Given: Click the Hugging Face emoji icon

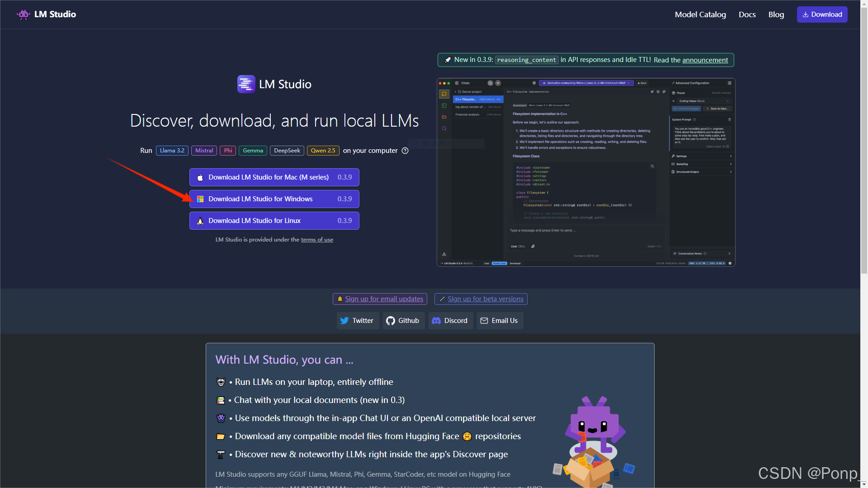Looking at the screenshot, I should [x=467, y=436].
